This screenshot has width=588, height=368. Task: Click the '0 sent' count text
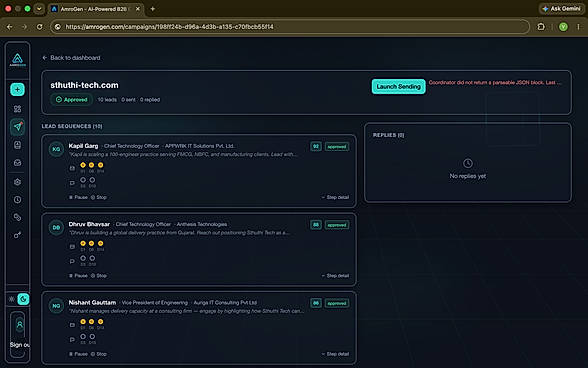click(128, 100)
